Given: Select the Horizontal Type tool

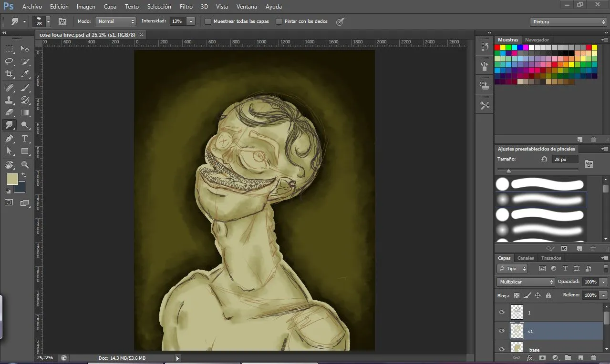Looking at the screenshot, I should click(x=25, y=139).
